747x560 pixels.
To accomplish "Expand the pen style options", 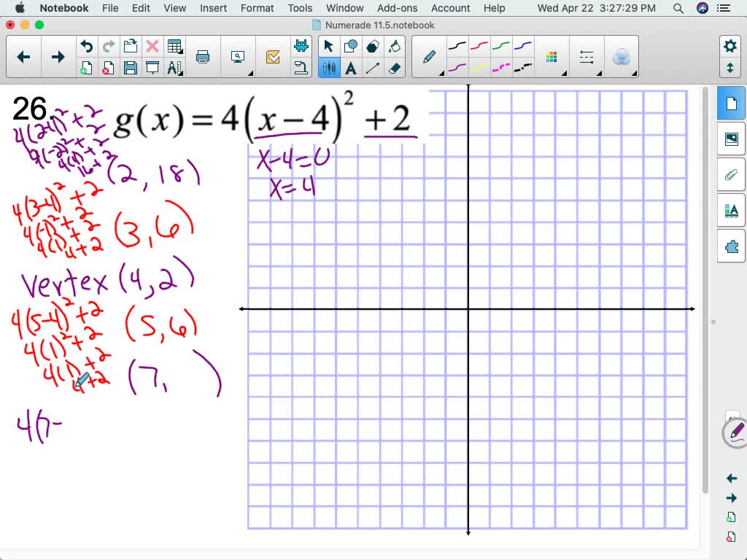I will tap(441, 73).
